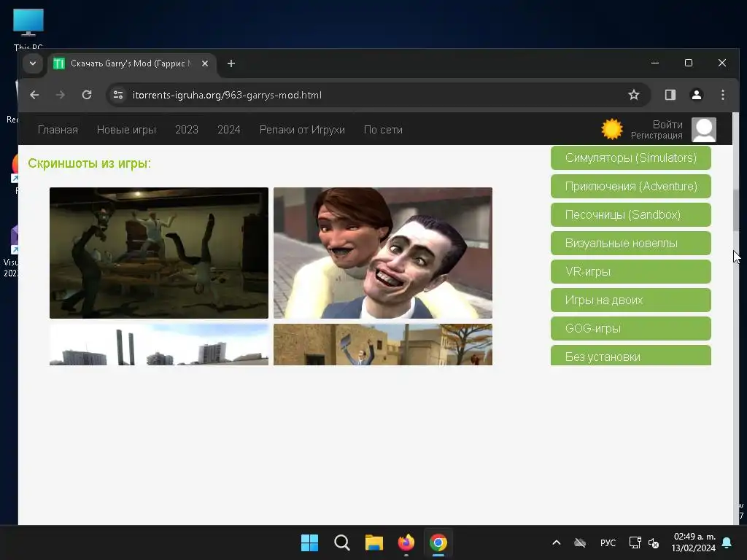Open the 2024 games section
The height and width of the screenshot is (560, 747).
228,130
